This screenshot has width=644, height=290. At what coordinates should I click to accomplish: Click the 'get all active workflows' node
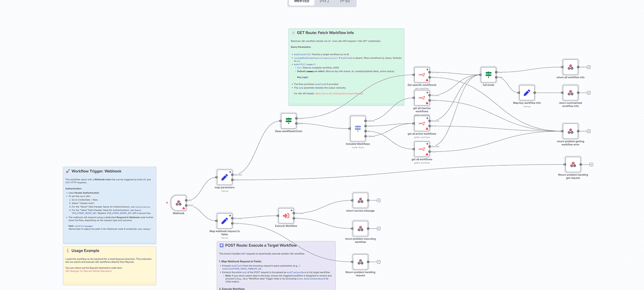421,124
